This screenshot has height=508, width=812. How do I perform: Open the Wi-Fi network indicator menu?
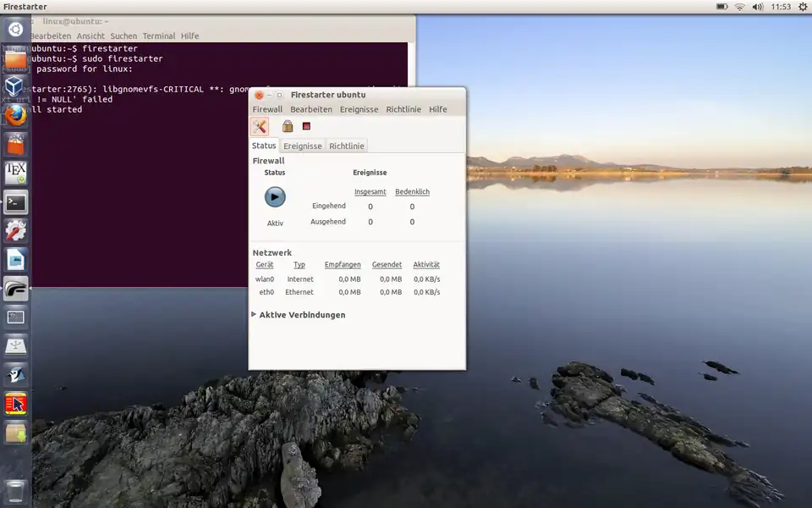(739, 7)
